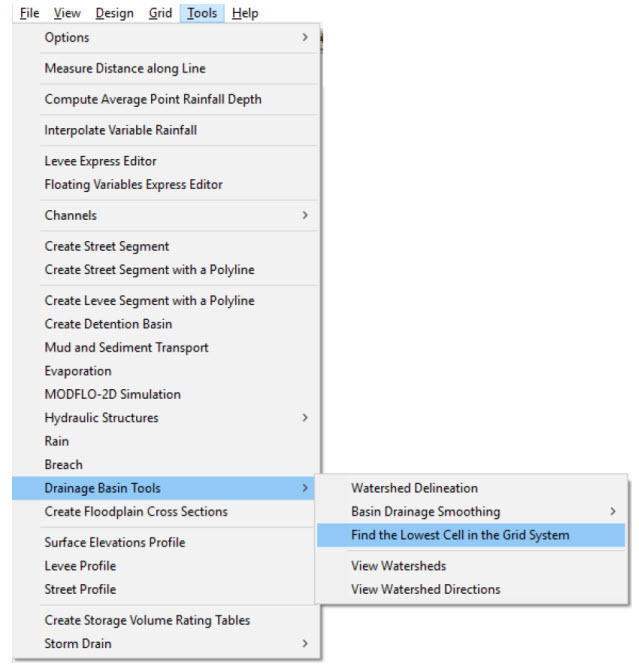Open the View menu
The width and height of the screenshot is (639, 664).
pos(67,13)
